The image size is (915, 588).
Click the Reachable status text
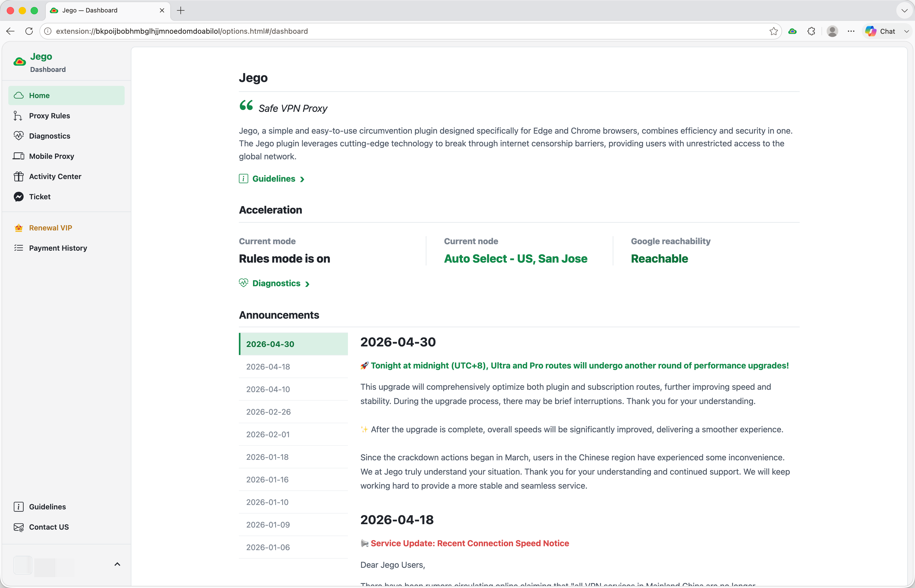[x=659, y=258]
